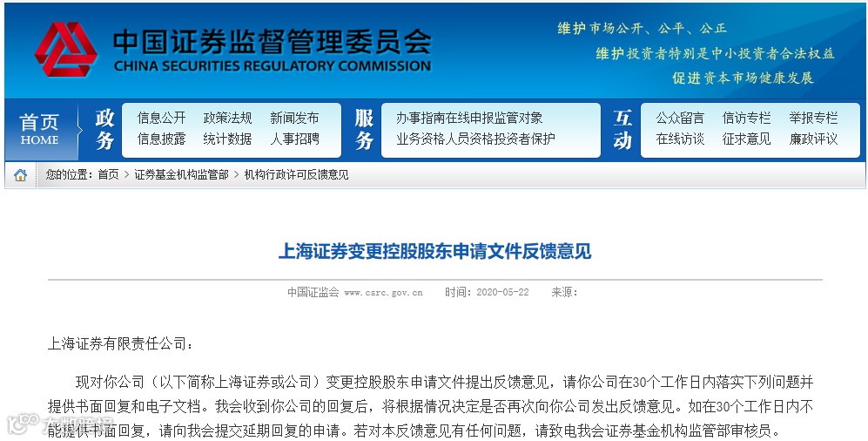Open the 举报专栏 link

pos(814,118)
